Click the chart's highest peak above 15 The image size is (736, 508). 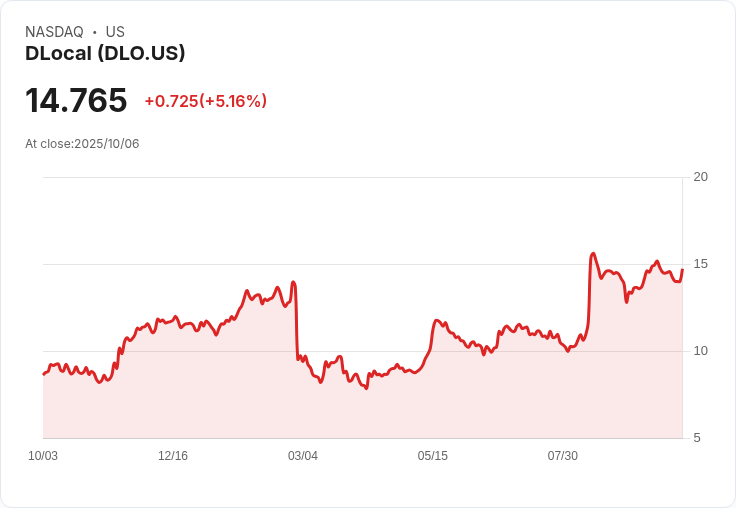point(593,254)
